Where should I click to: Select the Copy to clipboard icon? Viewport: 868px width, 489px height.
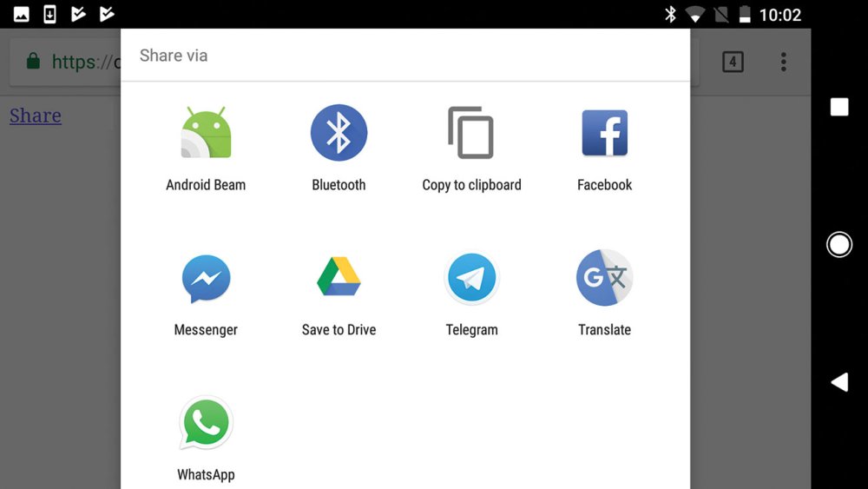point(471,132)
